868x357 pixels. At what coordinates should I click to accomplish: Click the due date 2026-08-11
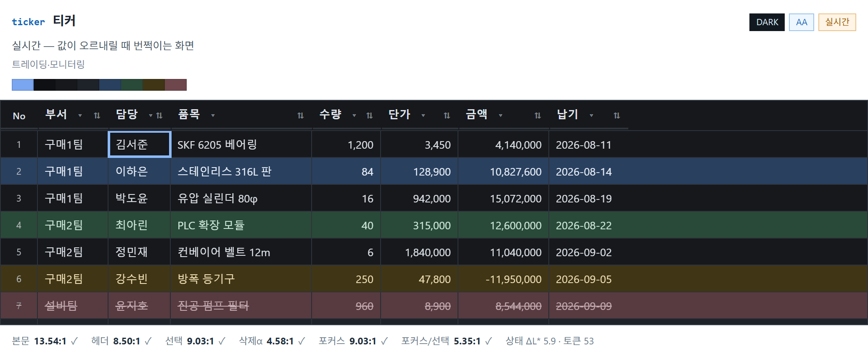click(584, 145)
